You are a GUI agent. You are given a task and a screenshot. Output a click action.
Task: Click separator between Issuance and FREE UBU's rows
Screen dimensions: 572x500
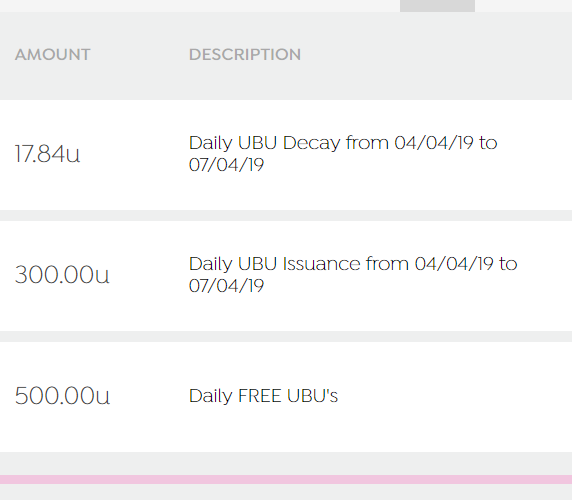tap(286, 337)
